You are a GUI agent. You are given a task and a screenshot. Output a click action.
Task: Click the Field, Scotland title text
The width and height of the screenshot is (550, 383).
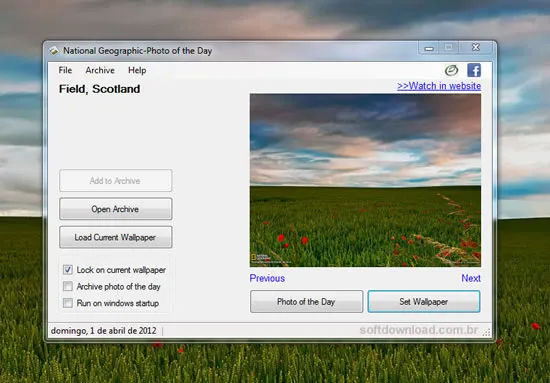[100, 89]
